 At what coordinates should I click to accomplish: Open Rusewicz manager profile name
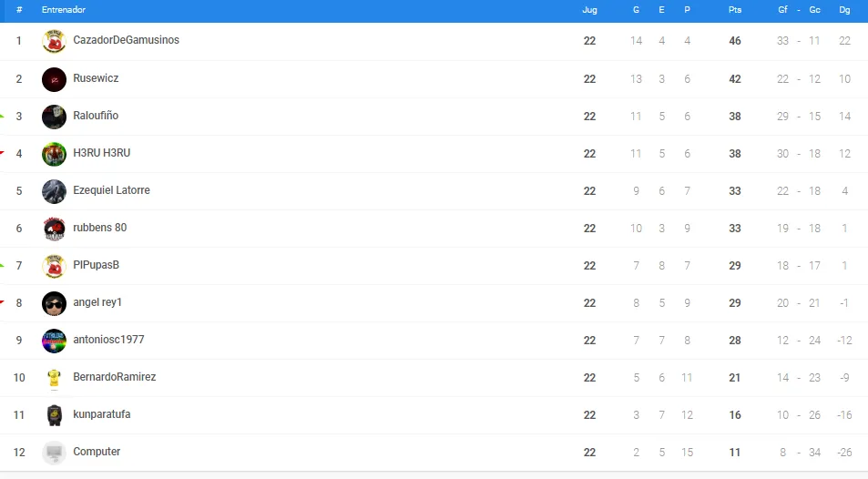[x=96, y=78]
